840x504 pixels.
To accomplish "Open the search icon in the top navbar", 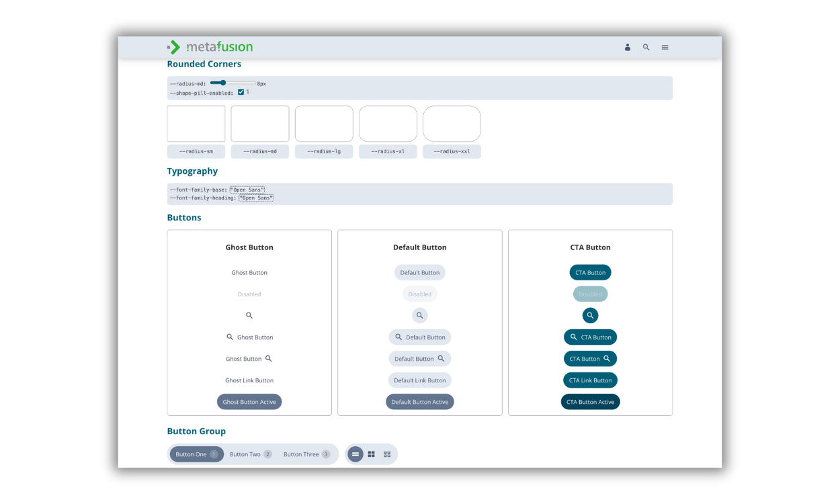I will (646, 47).
